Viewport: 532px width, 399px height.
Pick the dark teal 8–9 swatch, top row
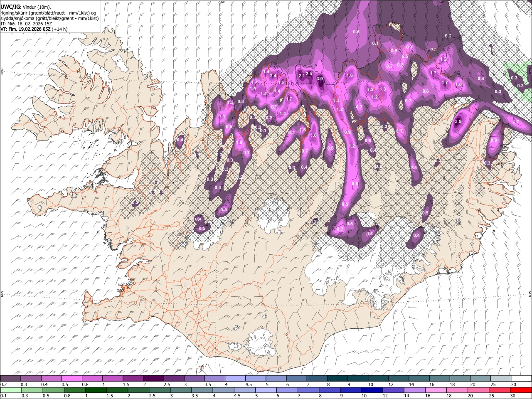pyautogui.click(x=337, y=378)
